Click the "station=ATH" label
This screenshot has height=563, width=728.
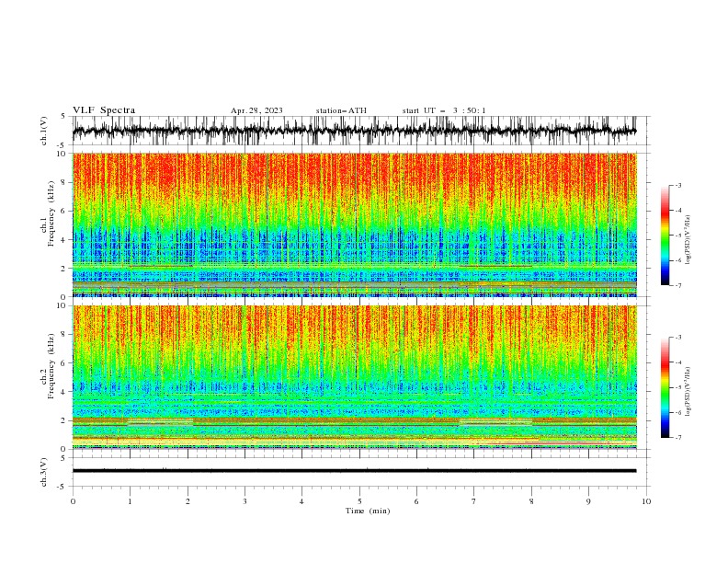point(341,110)
